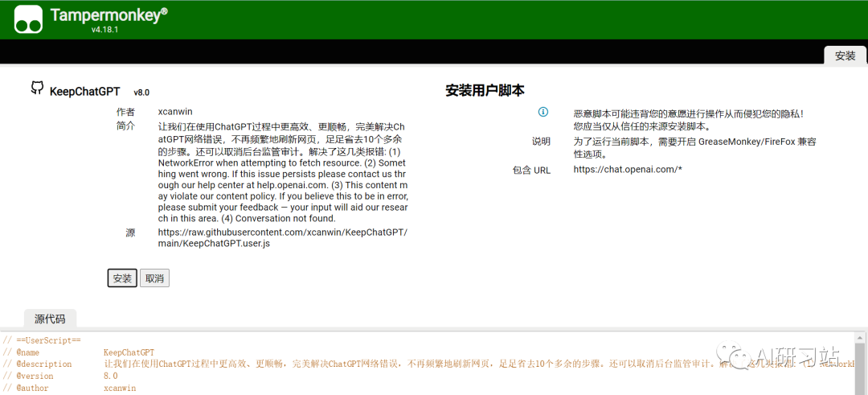
Task: Click the 安装 button to install script
Action: [x=122, y=278]
